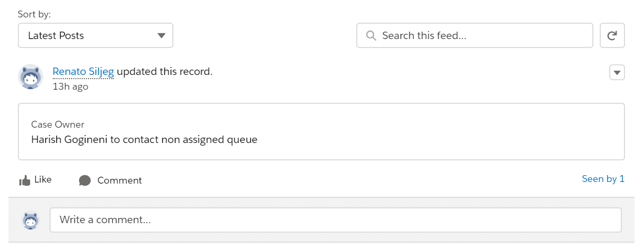Click the Seen by 1 link
This screenshot has width=644, height=249.
tap(603, 179)
